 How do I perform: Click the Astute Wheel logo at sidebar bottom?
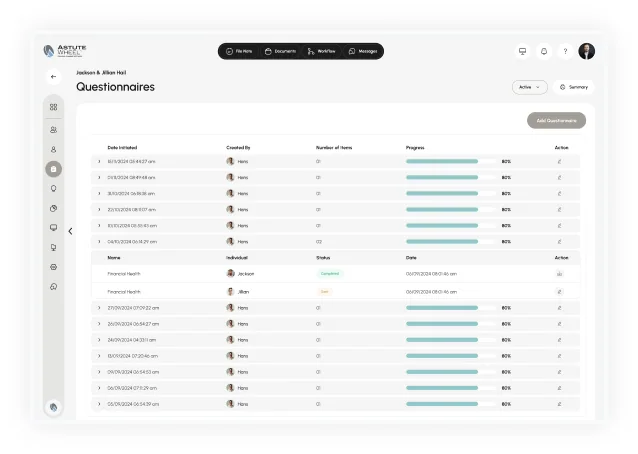[53, 407]
